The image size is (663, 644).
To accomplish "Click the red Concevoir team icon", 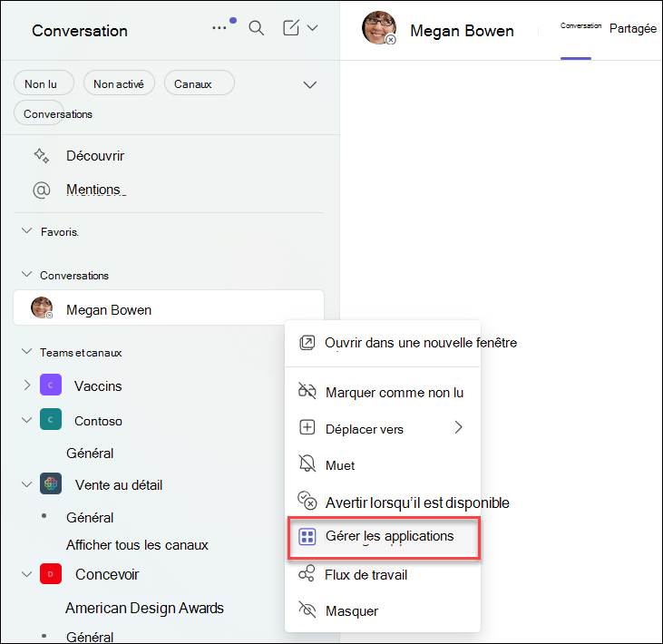I will [51, 574].
